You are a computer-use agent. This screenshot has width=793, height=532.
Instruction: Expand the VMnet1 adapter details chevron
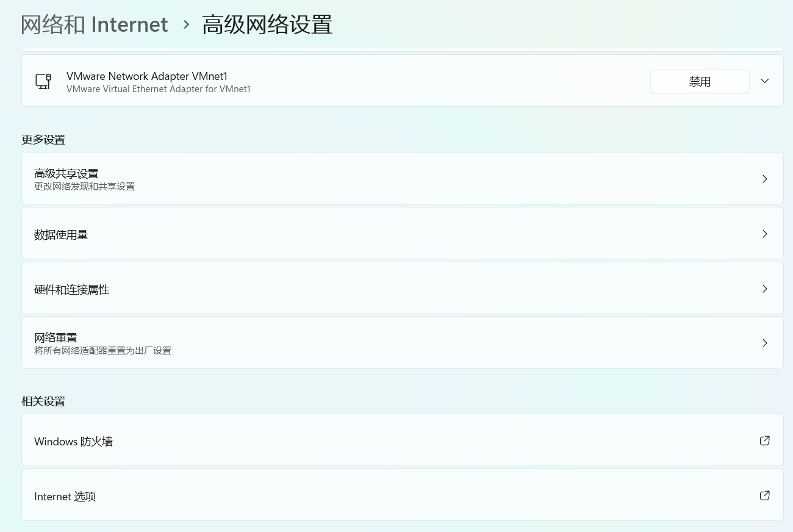[x=764, y=81]
